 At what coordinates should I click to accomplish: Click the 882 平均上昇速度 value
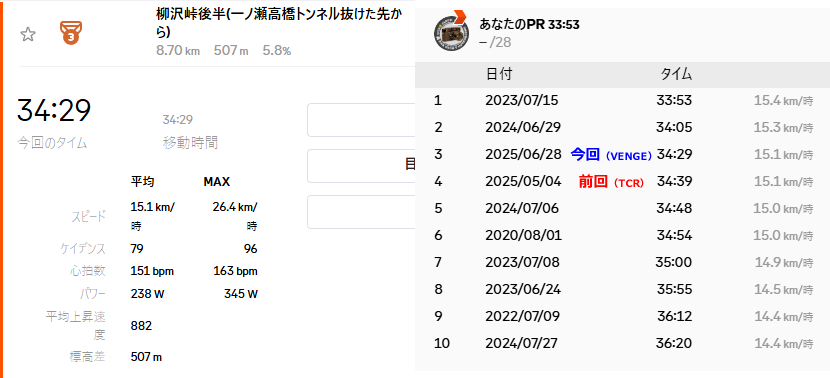pos(141,326)
